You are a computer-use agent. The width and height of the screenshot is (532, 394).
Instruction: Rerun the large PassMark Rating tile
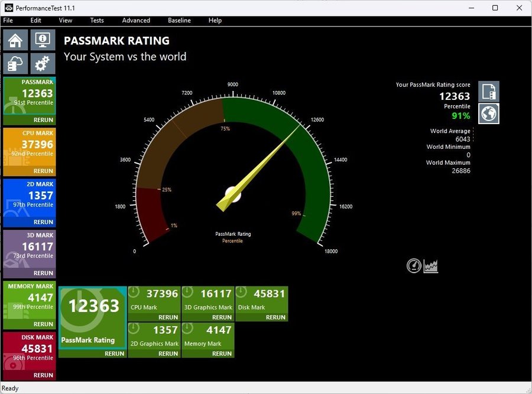click(114, 354)
